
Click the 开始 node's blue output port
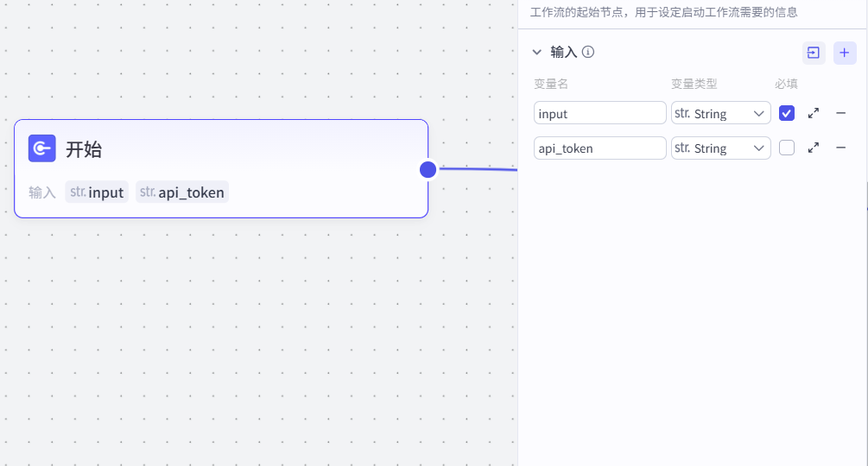pos(428,169)
